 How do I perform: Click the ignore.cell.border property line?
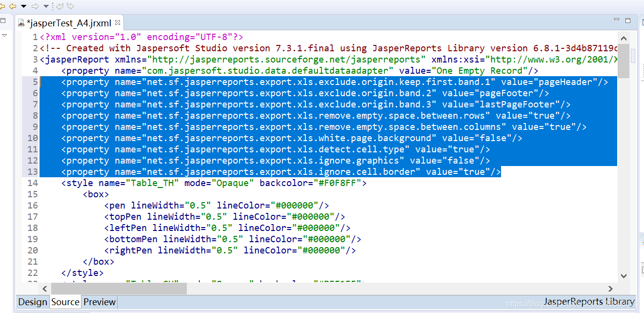(281, 172)
